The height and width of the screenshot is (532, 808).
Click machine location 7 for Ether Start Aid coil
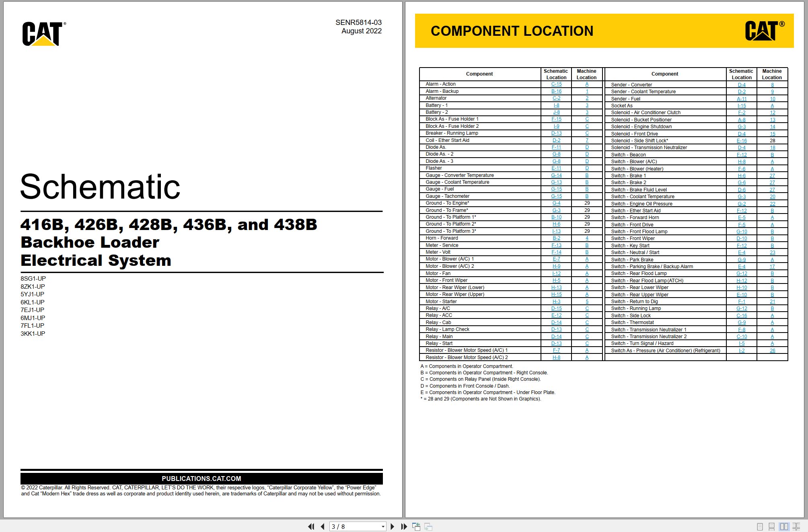[x=587, y=140]
